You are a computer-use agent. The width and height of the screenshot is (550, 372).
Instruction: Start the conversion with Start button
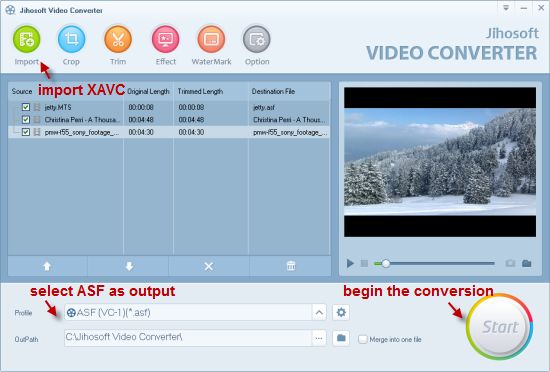[499, 327]
